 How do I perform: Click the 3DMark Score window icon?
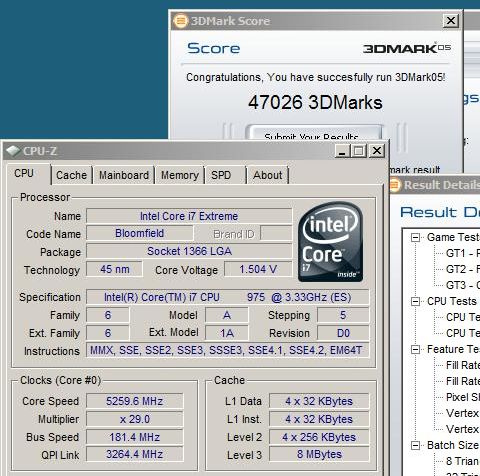pyautogui.click(x=181, y=21)
